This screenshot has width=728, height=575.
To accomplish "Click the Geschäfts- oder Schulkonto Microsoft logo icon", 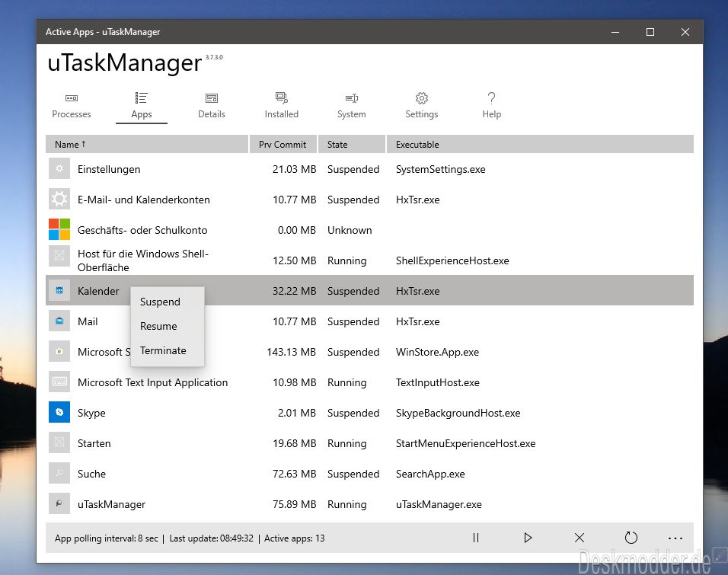I will pos(59,229).
